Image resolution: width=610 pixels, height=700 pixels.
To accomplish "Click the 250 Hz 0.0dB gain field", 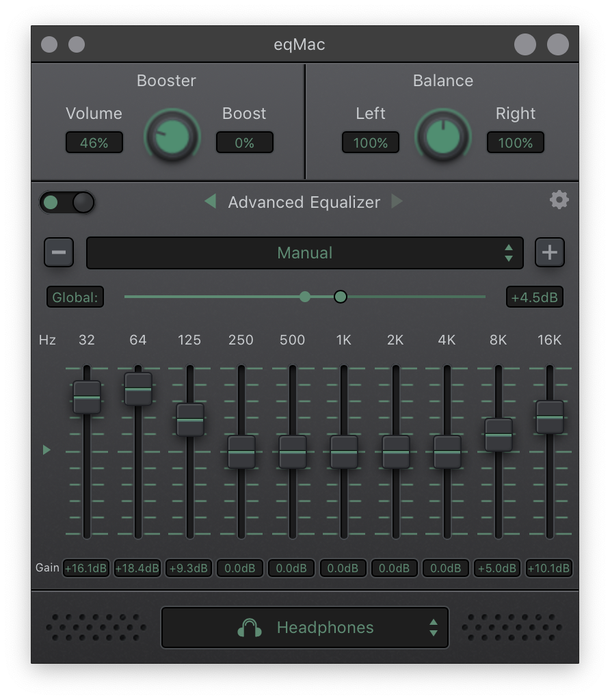I will 240,568.
